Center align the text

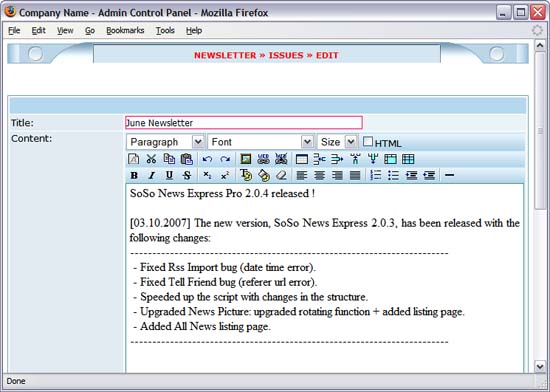pos(320,175)
